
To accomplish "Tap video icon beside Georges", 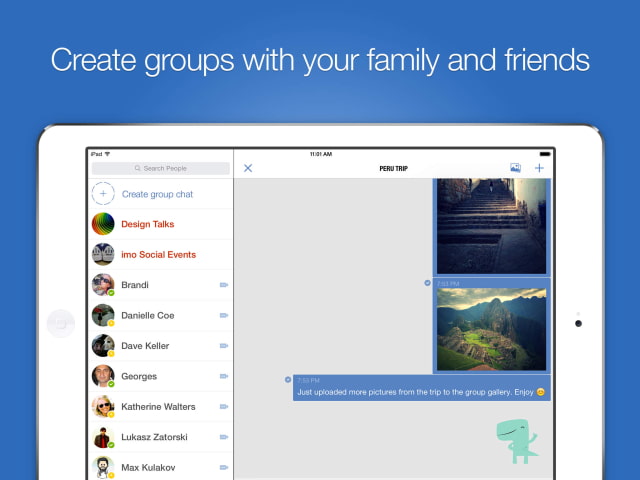I will pos(224,377).
